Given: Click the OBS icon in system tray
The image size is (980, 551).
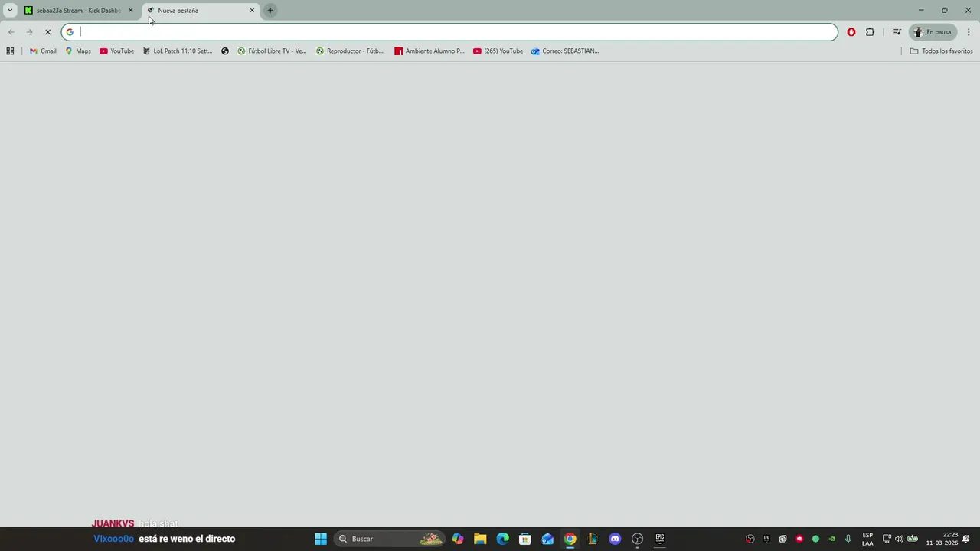Looking at the screenshot, I should click(750, 539).
